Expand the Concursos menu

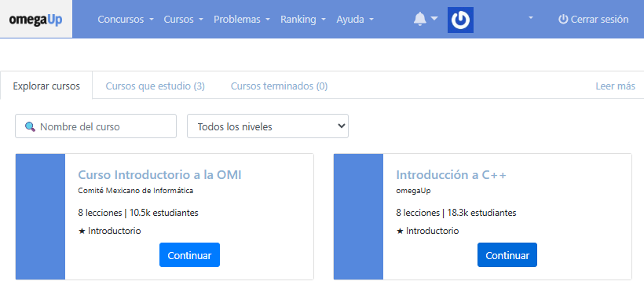pyautogui.click(x=126, y=20)
